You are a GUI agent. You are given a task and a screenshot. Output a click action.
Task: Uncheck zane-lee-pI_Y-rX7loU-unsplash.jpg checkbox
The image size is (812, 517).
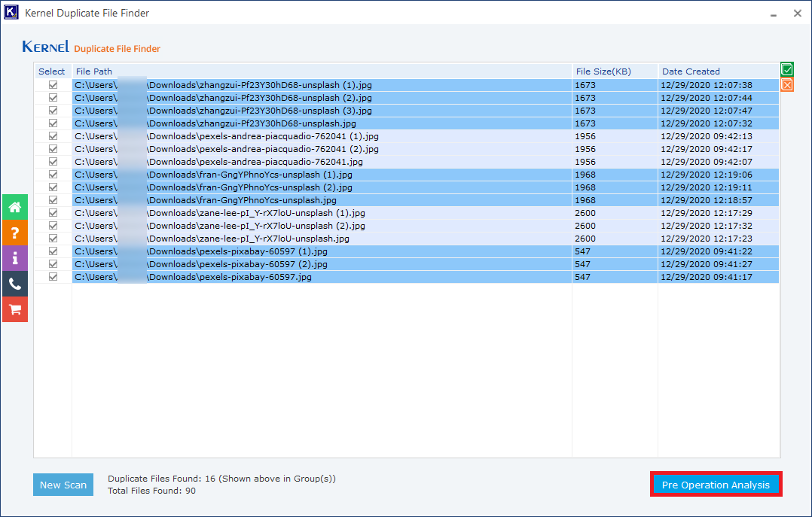(x=53, y=239)
